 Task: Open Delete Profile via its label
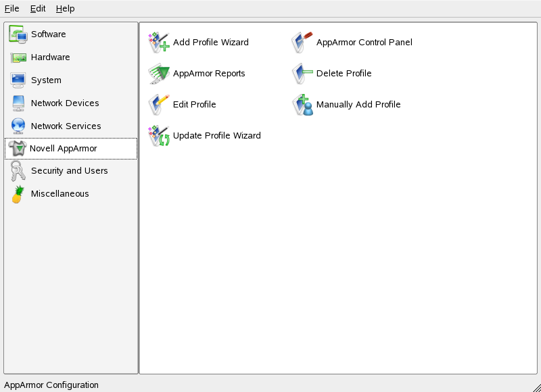pyautogui.click(x=344, y=74)
